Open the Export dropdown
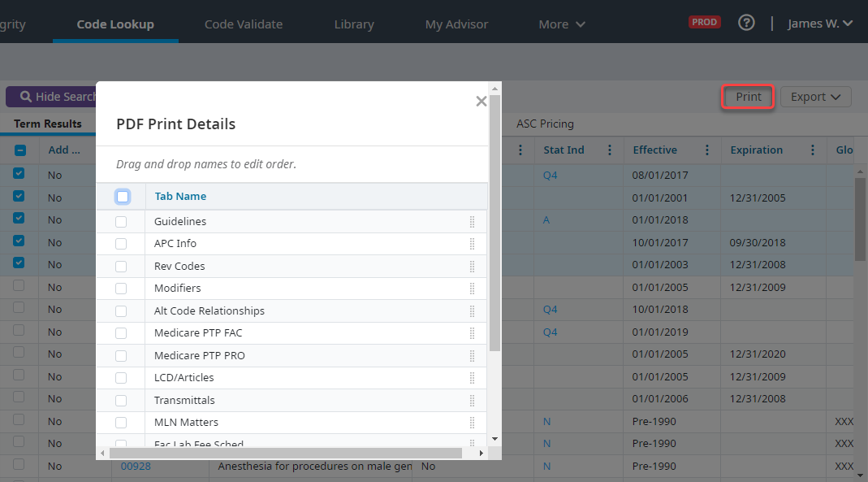 (x=815, y=97)
